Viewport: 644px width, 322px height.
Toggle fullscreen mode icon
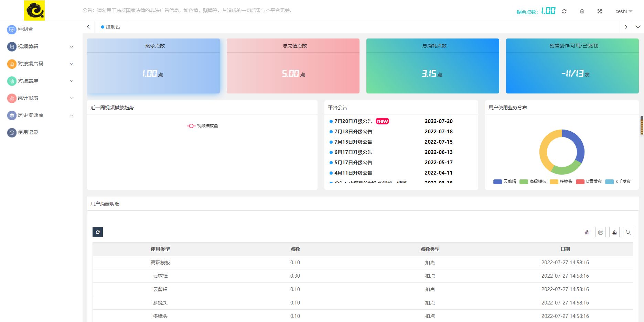pos(600,11)
